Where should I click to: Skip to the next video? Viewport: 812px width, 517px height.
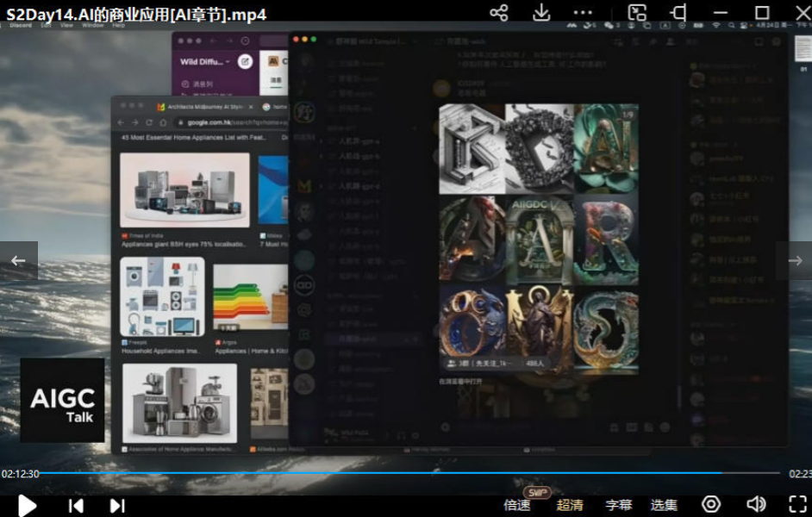[x=117, y=506]
